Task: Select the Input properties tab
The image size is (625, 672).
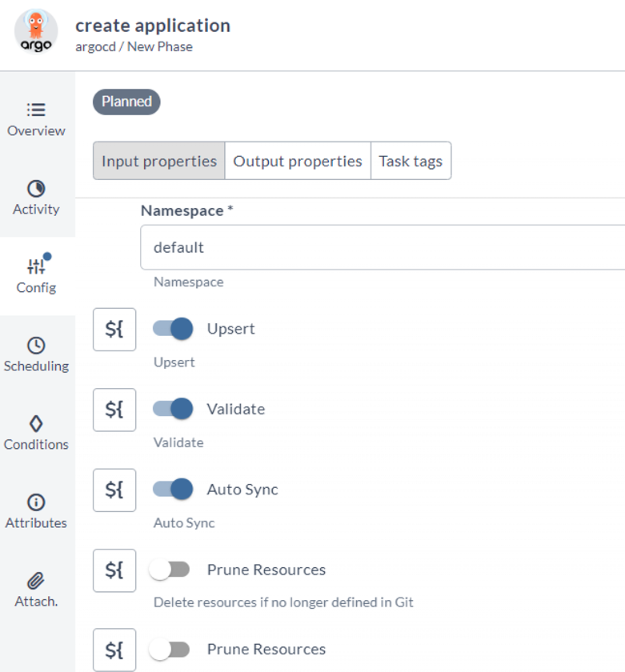Action: [159, 161]
